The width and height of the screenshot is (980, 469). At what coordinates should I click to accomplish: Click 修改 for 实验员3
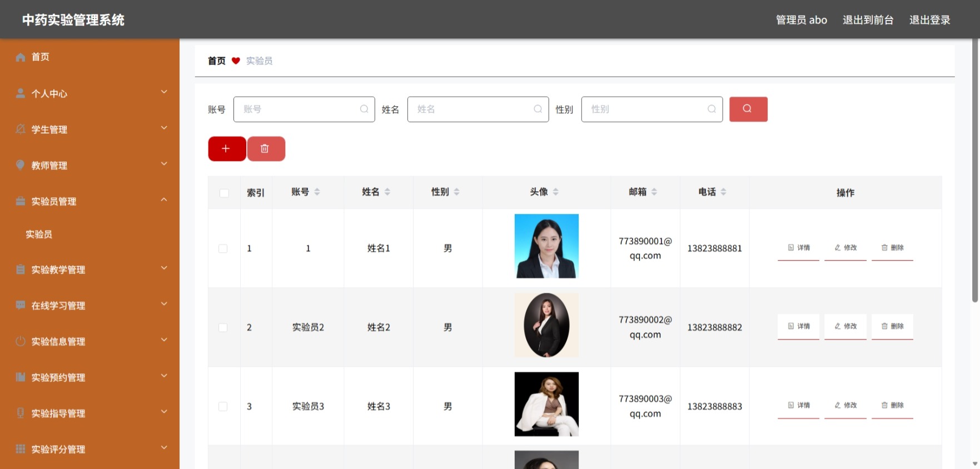click(845, 406)
